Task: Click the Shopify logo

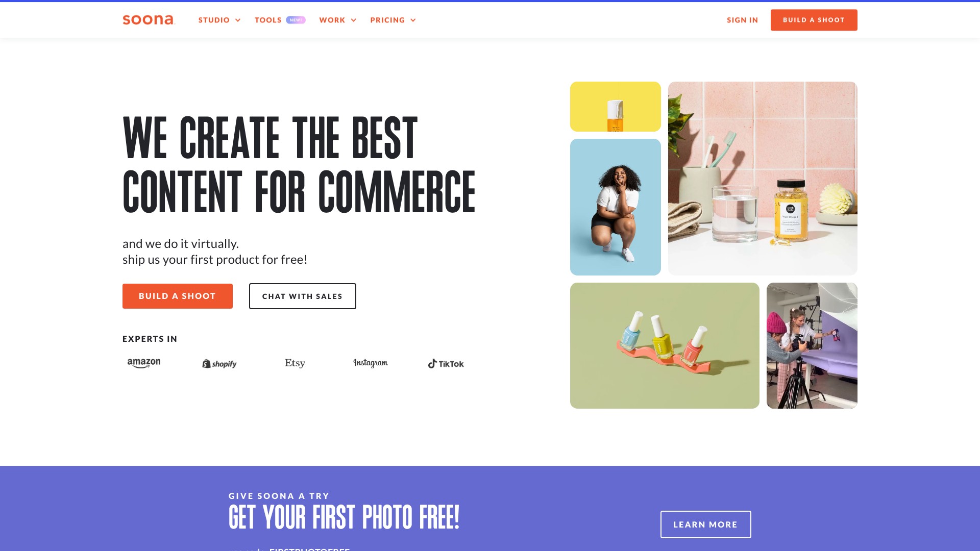Action: [219, 364]
